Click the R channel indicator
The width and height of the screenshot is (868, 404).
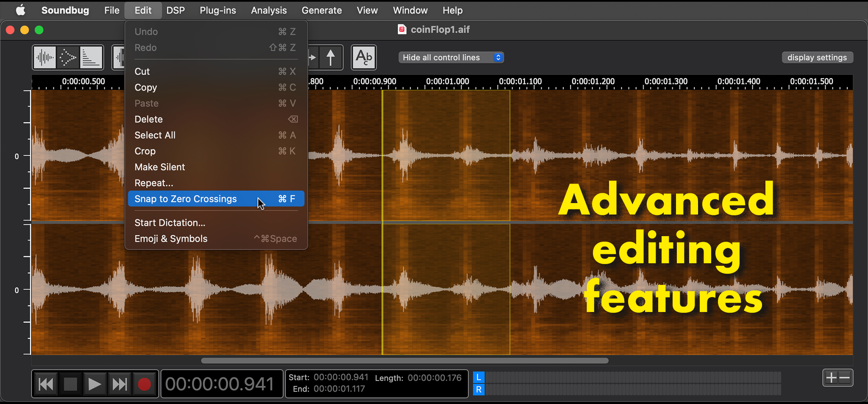click(x=479, y=390)
